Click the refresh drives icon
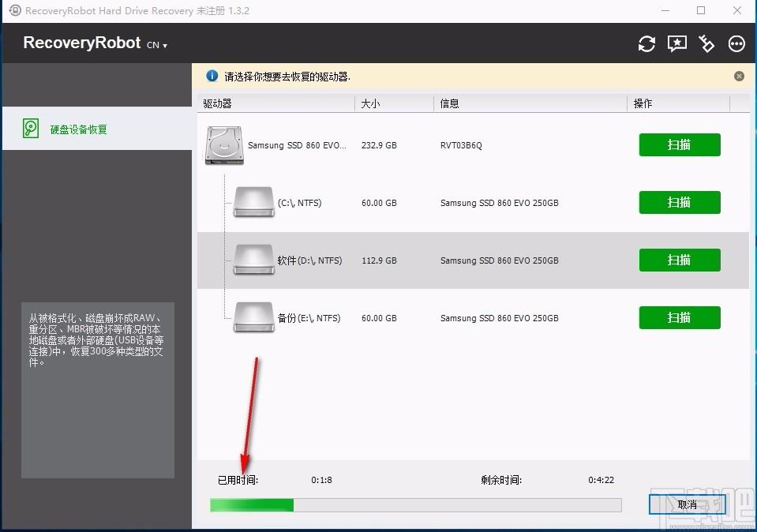The image size is (757, 532). point(646,44)
